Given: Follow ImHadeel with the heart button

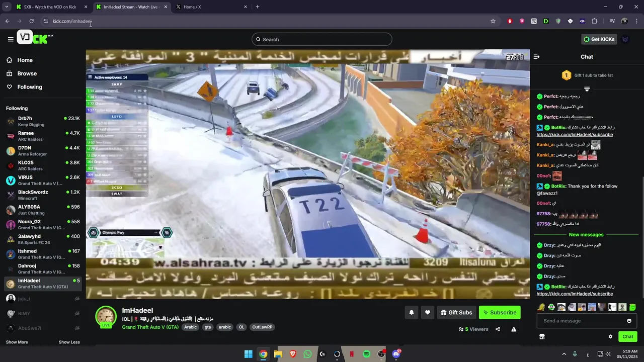Looking at the screenshot, I should point(428,312).
